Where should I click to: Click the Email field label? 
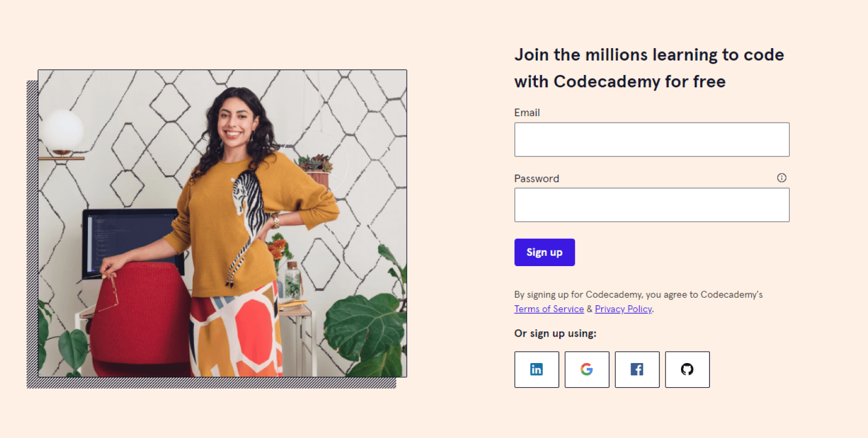coord(527,112)
